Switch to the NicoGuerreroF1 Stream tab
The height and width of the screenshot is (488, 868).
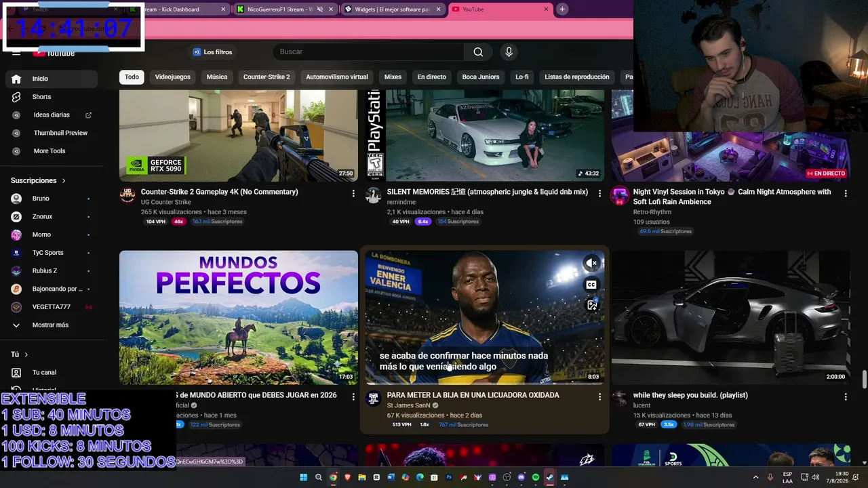pos(285,9)
